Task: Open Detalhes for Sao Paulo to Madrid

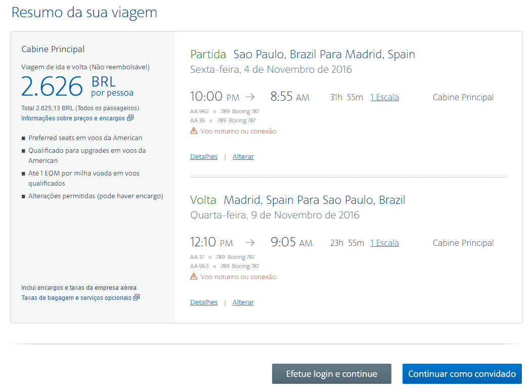Action: tap(204, 156)
